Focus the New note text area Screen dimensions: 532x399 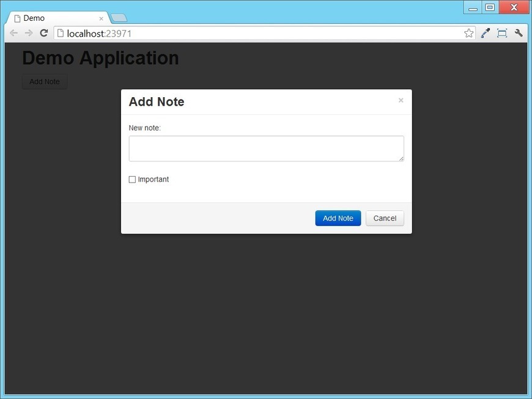point(267,148)
